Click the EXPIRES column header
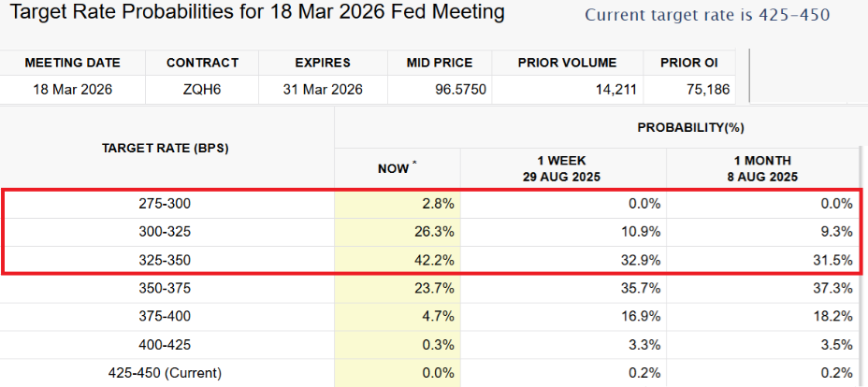 [x=323, y=63]
